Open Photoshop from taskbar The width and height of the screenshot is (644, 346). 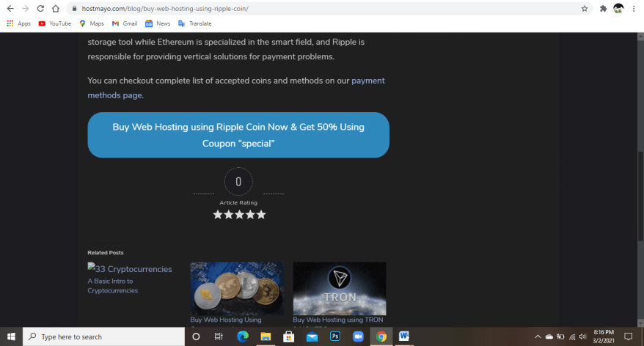tap(335, 336)
